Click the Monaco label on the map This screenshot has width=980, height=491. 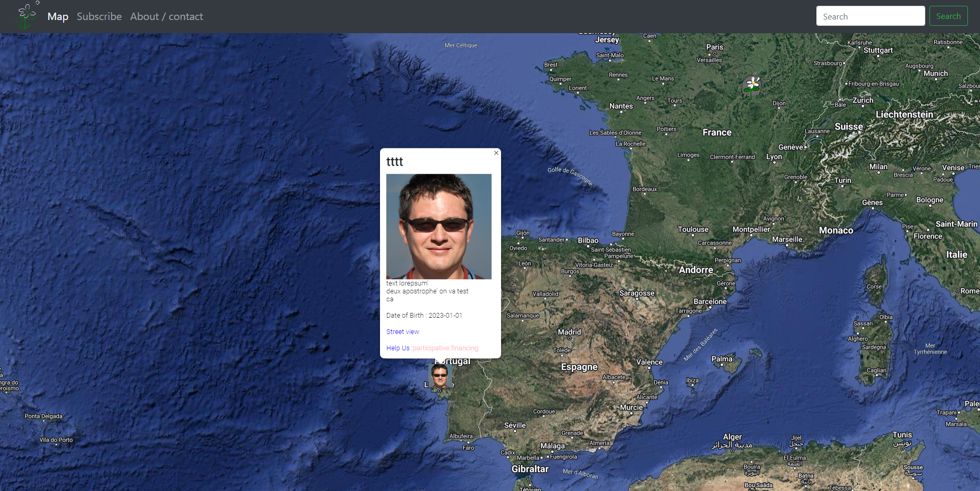click(x=836, y=230)
